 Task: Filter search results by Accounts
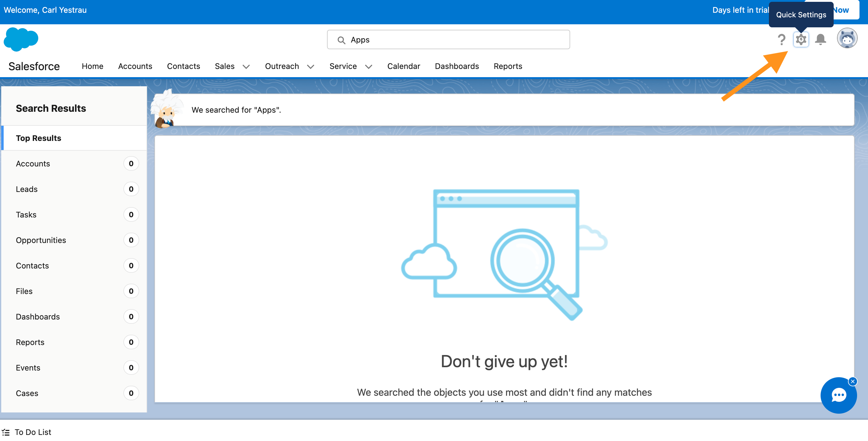[x=74, y=164]
